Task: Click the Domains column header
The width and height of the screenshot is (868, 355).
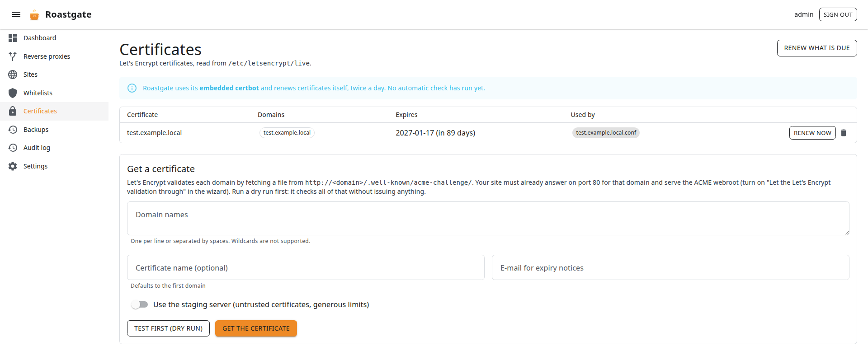Action: 271,115
